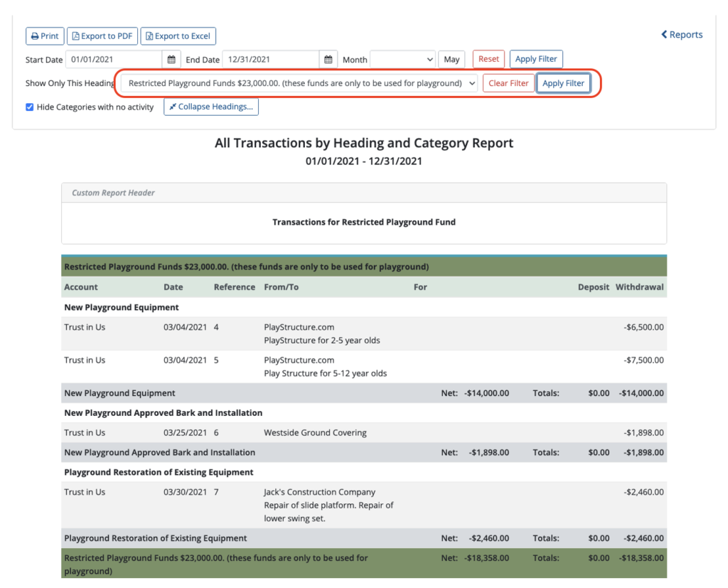Click the Reset button
Viewport: 728px width, 588px height.
click(x=488, y=59)
